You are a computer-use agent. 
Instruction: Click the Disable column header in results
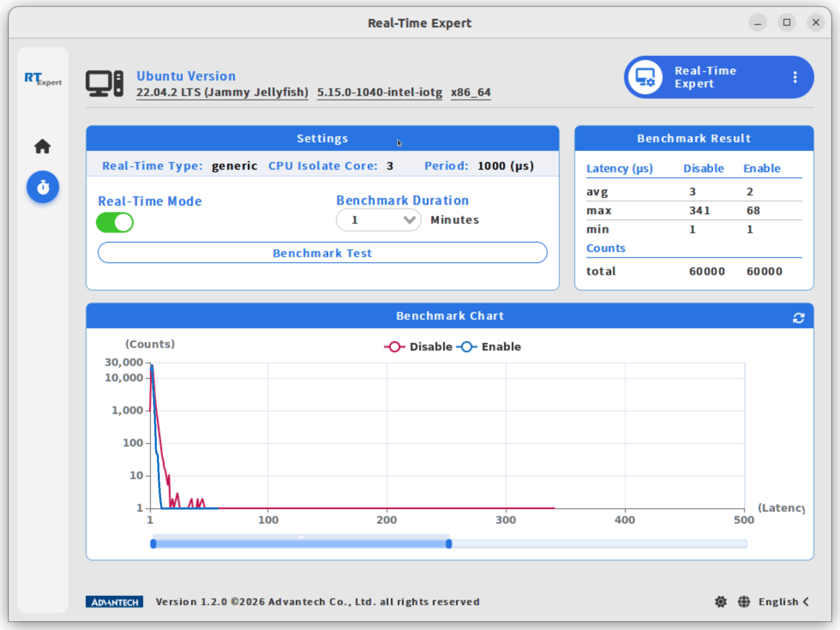click(x=703, y=168)
